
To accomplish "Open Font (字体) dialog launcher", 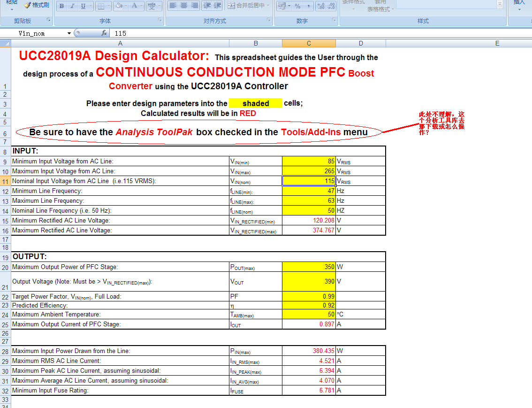I will [x=160, y=20].
